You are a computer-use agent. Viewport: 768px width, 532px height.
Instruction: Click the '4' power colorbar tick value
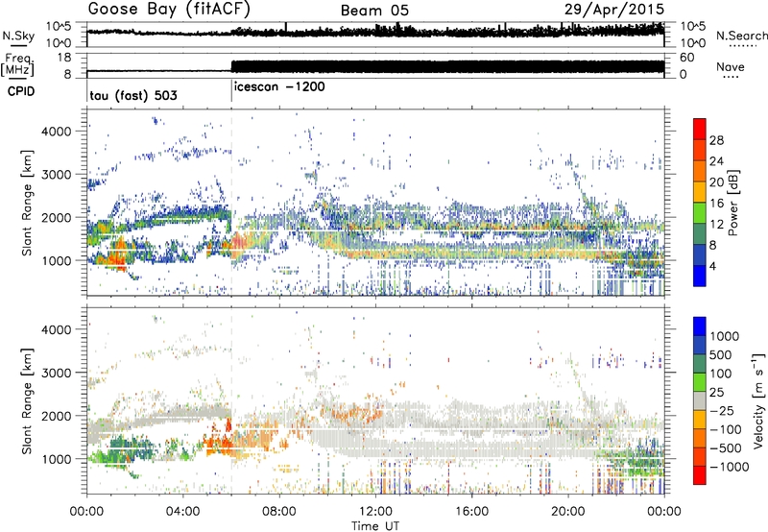click(712, 266)
